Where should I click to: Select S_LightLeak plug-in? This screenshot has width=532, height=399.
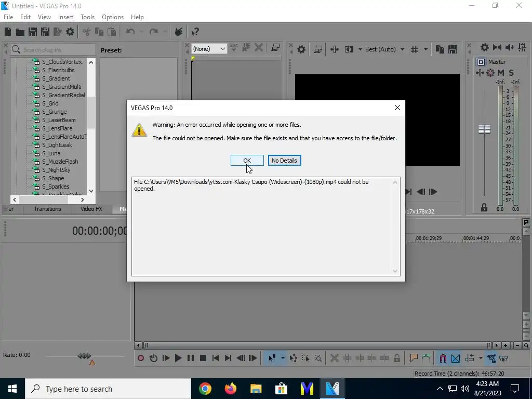(57, 145)
